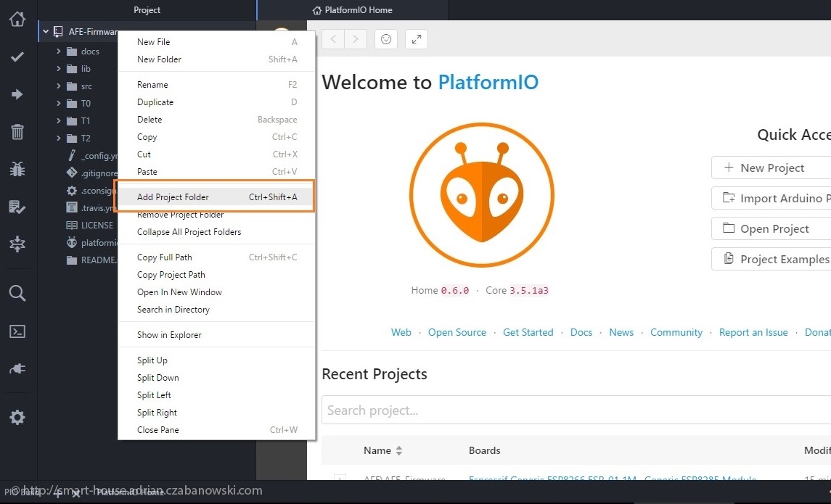831x504 pixels.
Task: Expand the docs folder
Action: [58, 51]
